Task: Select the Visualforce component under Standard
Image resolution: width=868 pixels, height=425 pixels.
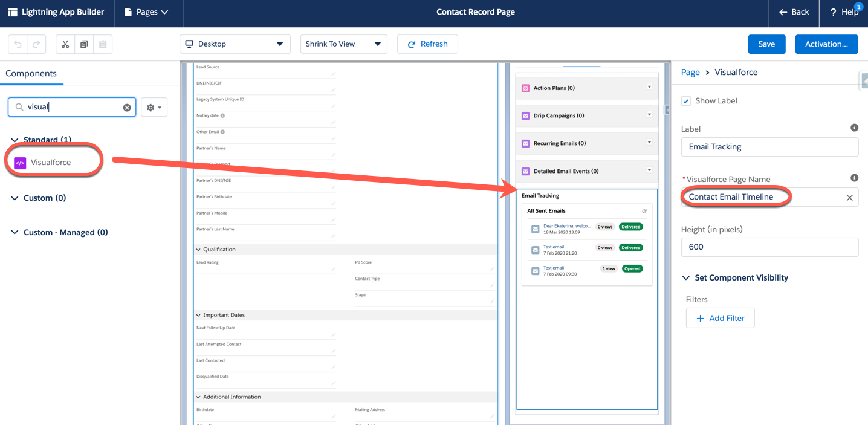Action: 52,161
